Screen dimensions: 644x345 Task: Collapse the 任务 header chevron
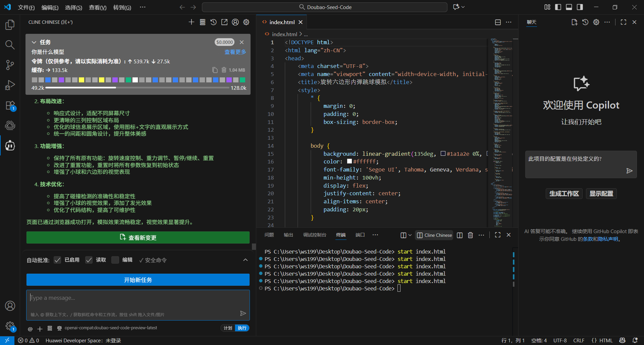coord(34,42)
